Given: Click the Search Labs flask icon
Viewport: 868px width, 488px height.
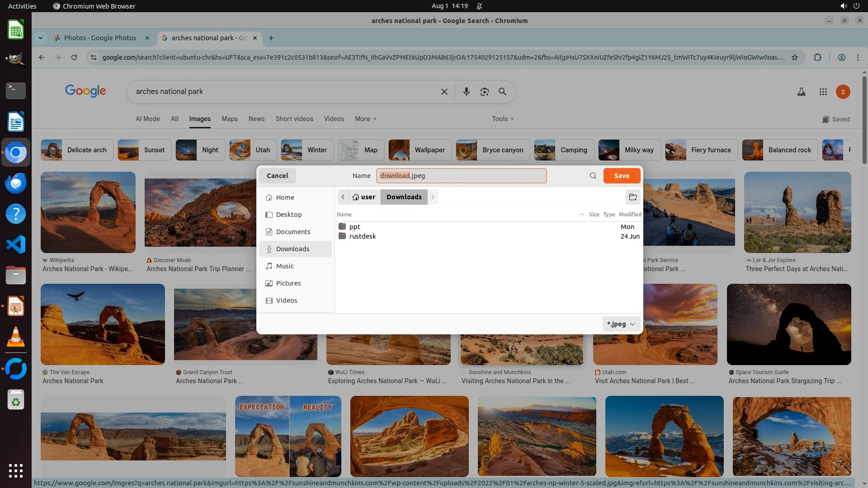Looking at the screenshot, I should click(x=801, y=92).
